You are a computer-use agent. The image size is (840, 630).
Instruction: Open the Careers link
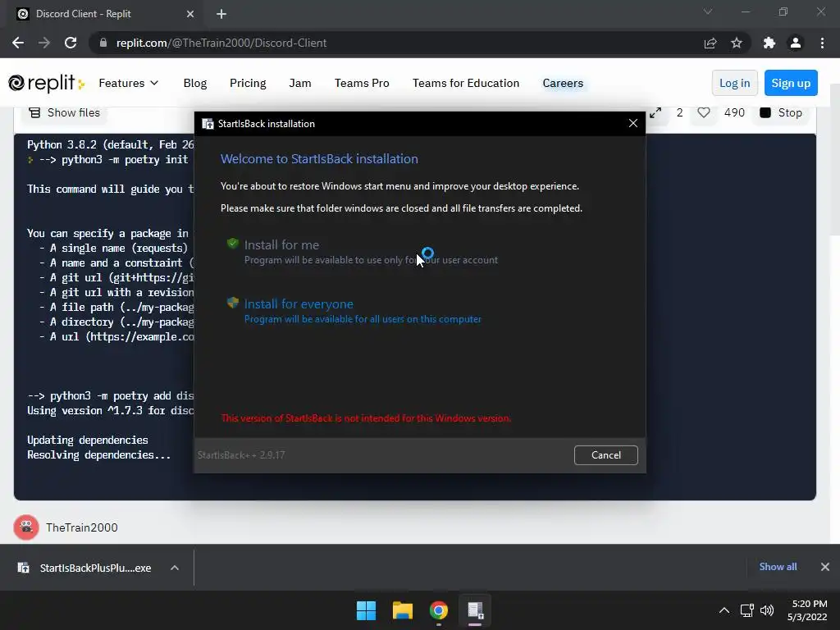(x=563, y=83)
